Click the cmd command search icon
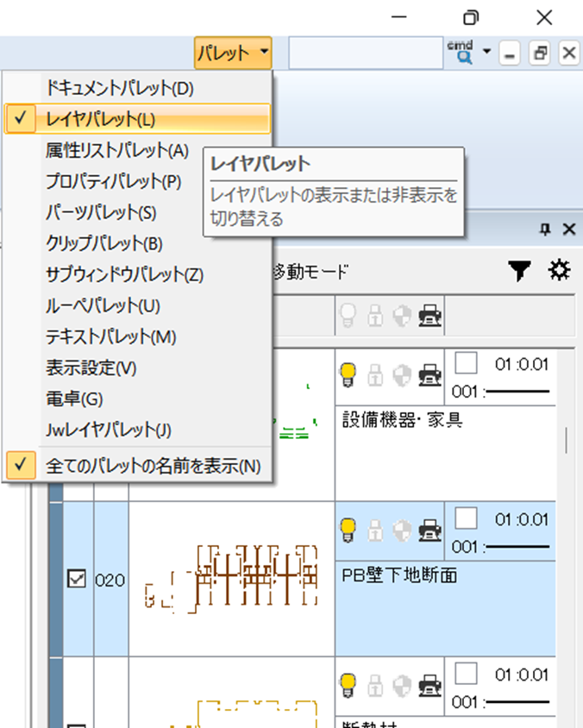 pyautogui.click(x=459, y=53)
